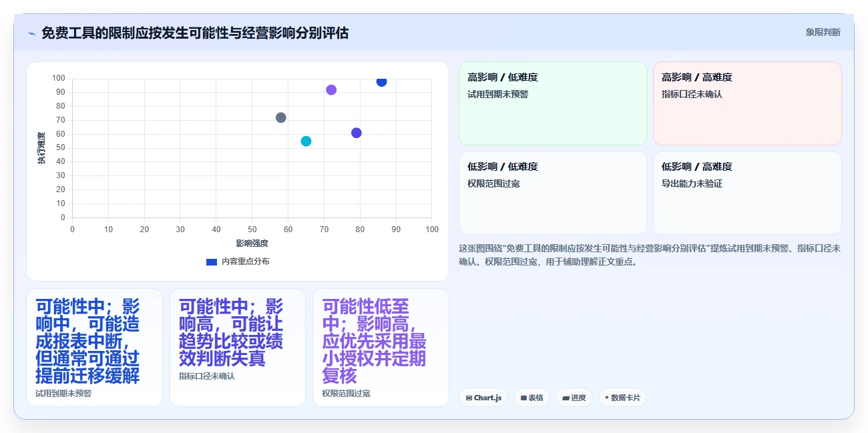This screenshot has height=433, width=868.
Task: Select the Chart.js tag chip
Action: point(483,398)
